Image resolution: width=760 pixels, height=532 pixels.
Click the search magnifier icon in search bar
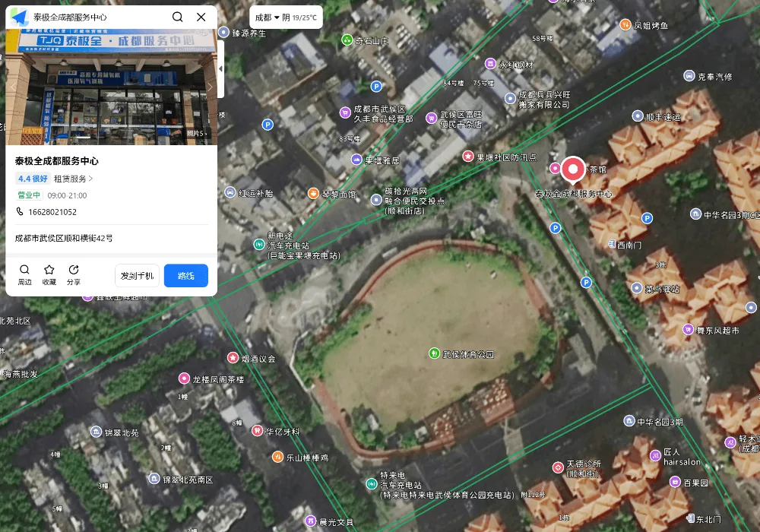pyautogui.click(x=177, y=17)
